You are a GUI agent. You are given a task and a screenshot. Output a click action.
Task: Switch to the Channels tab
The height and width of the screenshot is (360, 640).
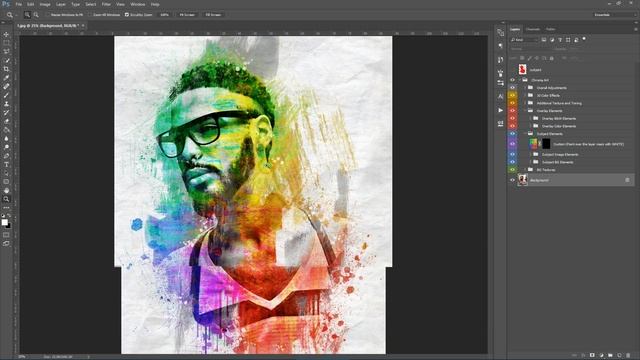533,29
